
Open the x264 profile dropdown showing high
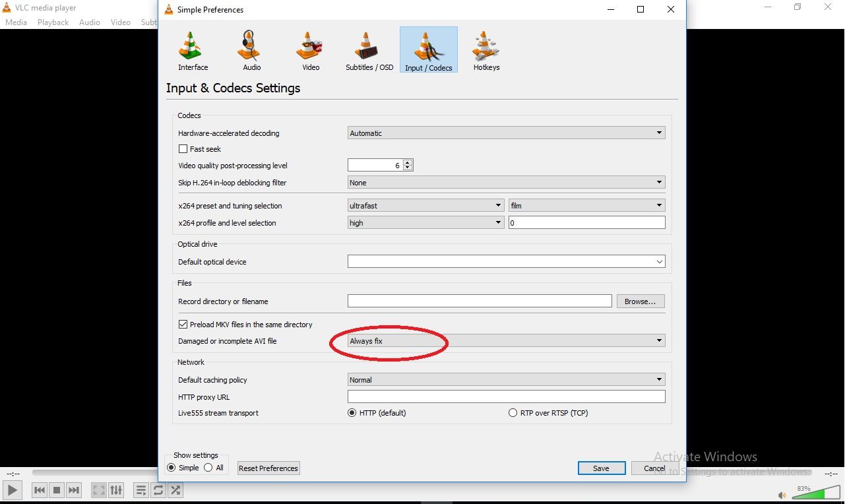pos(425,222)
